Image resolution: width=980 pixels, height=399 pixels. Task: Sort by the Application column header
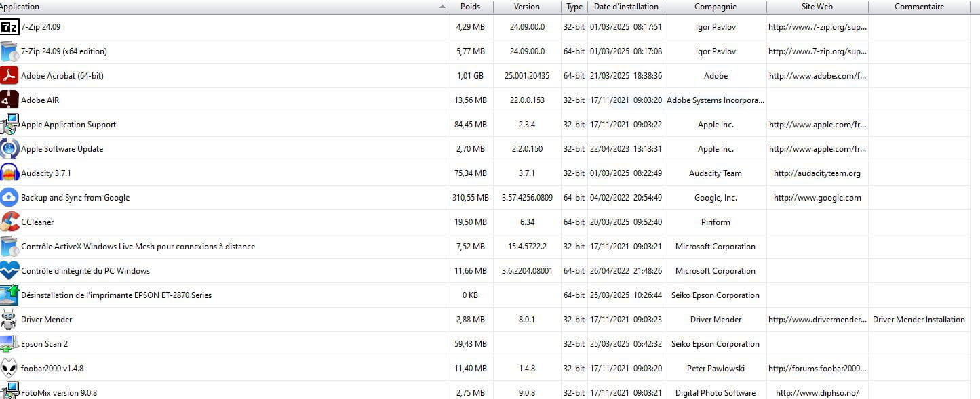(x=224, y=7)
